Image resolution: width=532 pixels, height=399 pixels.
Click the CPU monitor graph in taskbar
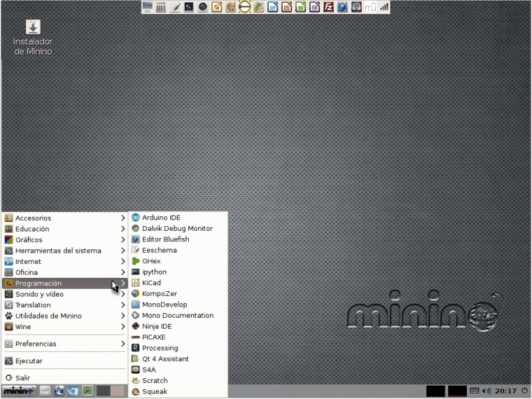tap(436, 391)
